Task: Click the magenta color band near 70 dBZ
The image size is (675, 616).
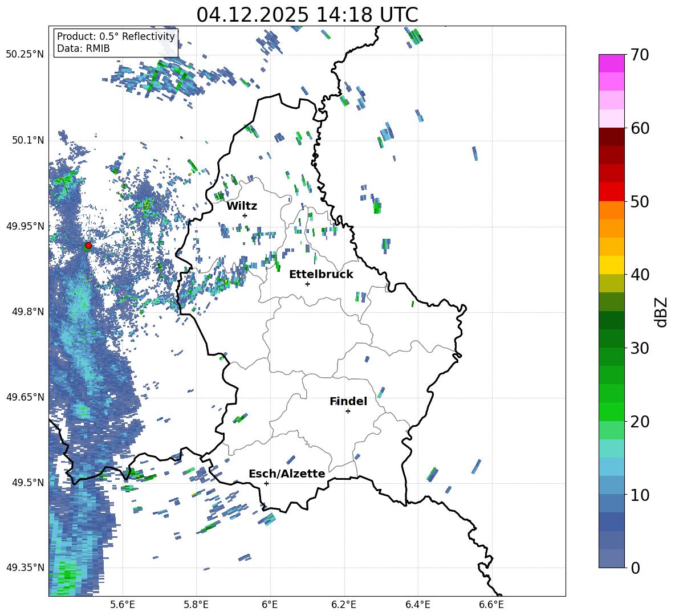Action: [612, 63]
